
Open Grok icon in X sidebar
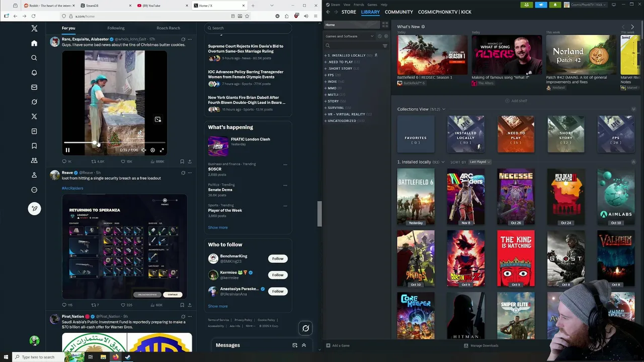[x=34, y=102]
